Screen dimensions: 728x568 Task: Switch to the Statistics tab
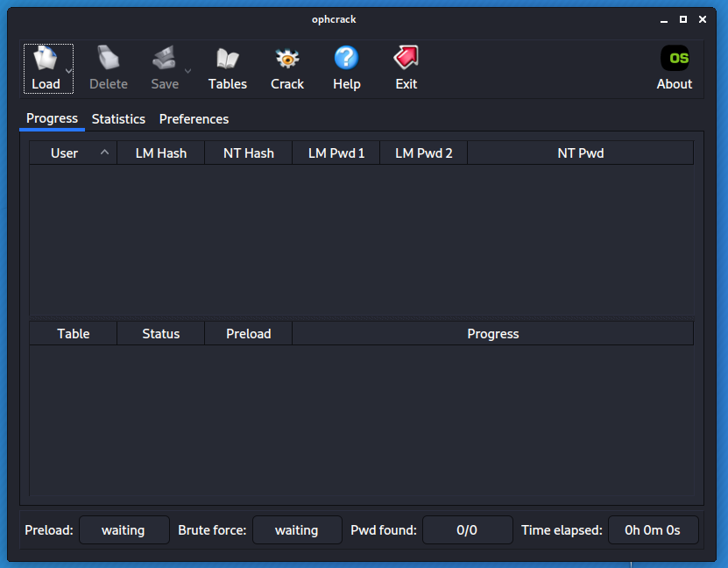[118, 119]
